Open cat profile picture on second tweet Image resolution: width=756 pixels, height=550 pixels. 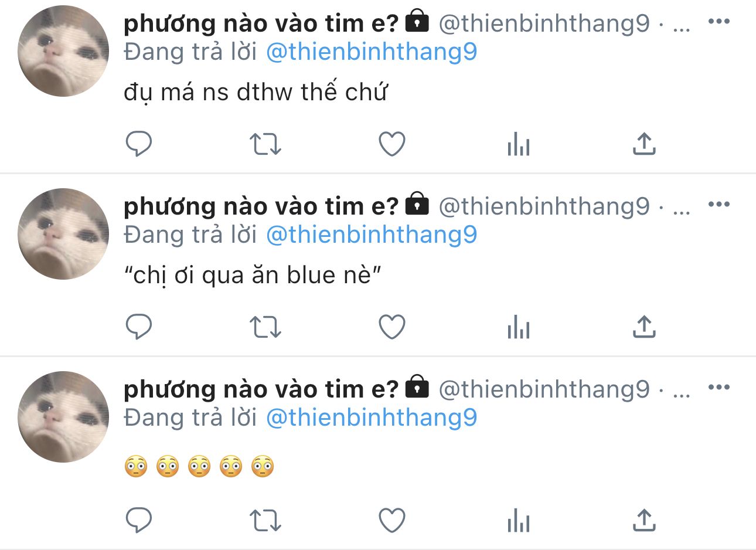(63, 234)
